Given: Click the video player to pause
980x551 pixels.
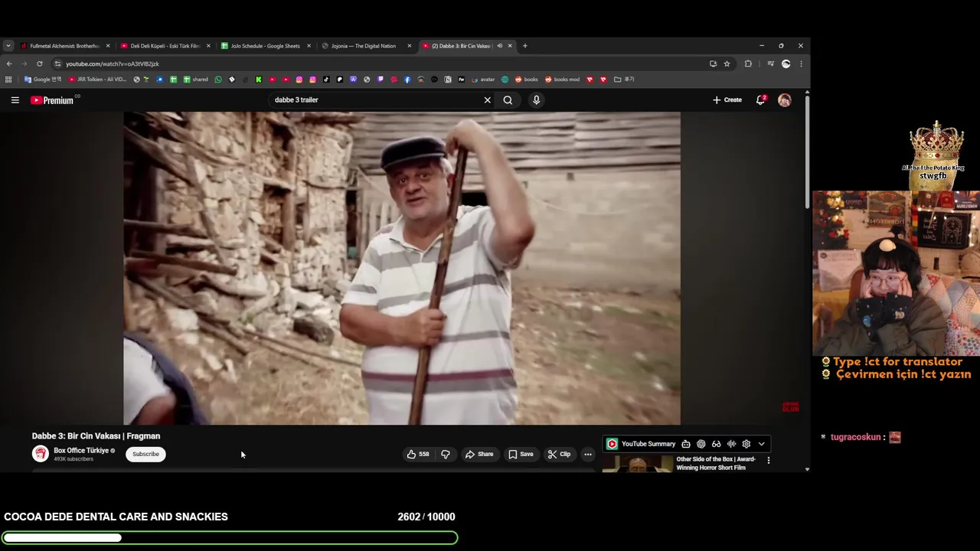Looking at the screenshot, I should point(402,268).
